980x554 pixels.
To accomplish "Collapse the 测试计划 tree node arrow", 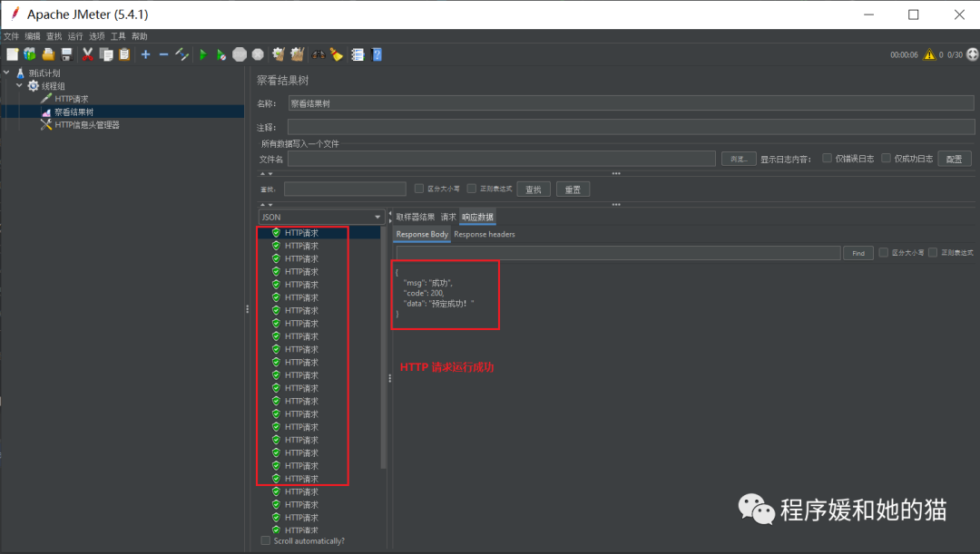I will tap(6, 73).
